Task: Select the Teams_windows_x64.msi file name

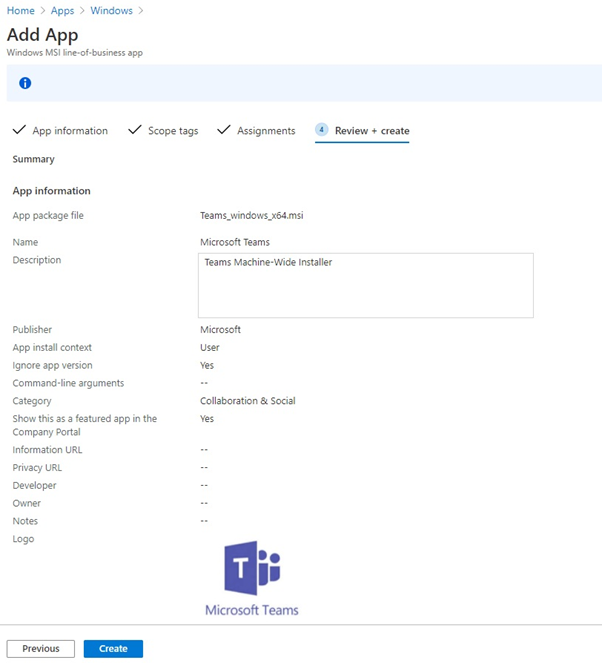Action: [x=252, y=216]
